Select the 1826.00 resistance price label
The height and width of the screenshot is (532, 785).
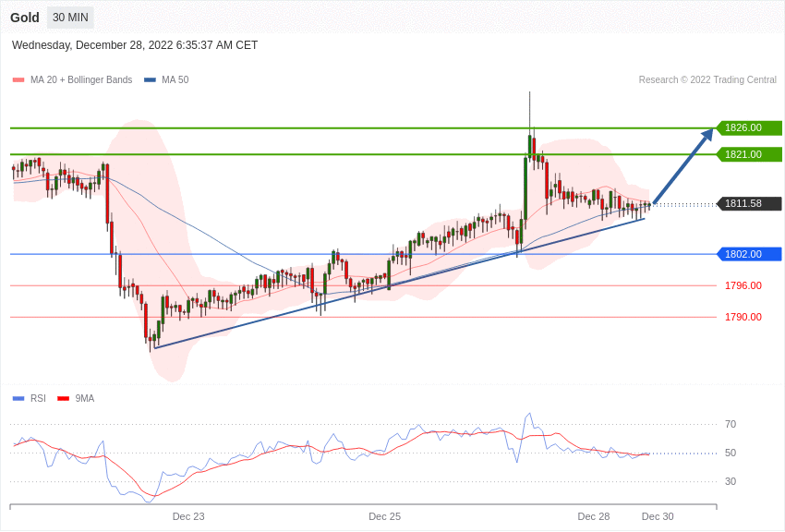point(750,127)
